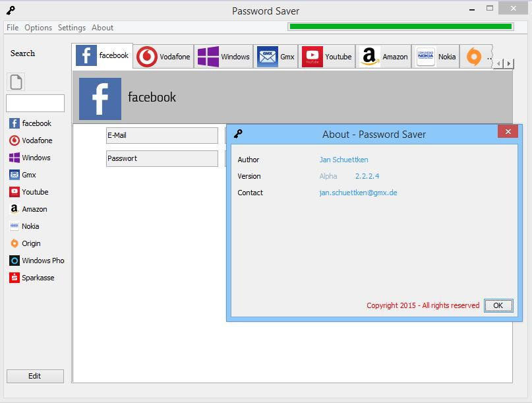
Task: Click OK in the About dialog
Action: [498, 305]
